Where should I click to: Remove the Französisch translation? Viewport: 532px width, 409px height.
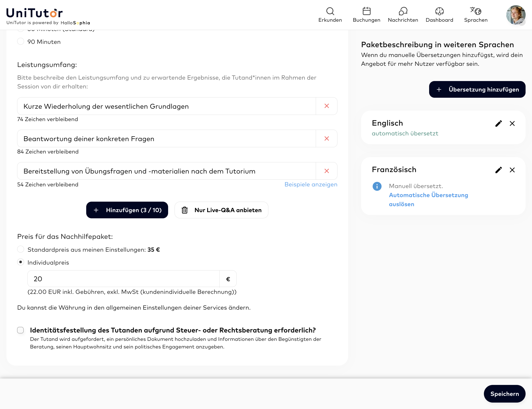pyautogui.click(x=512, y=170)
